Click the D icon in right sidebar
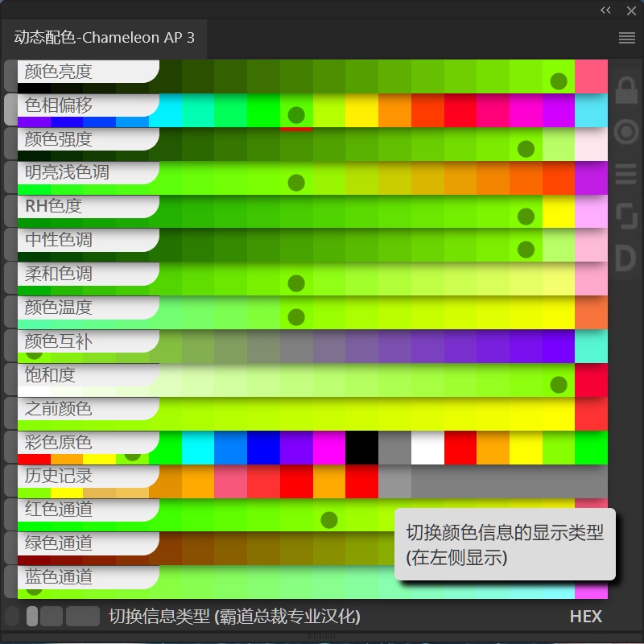This screenshot has width=644, height=644. pyautogui.click(x=626, y=258)
